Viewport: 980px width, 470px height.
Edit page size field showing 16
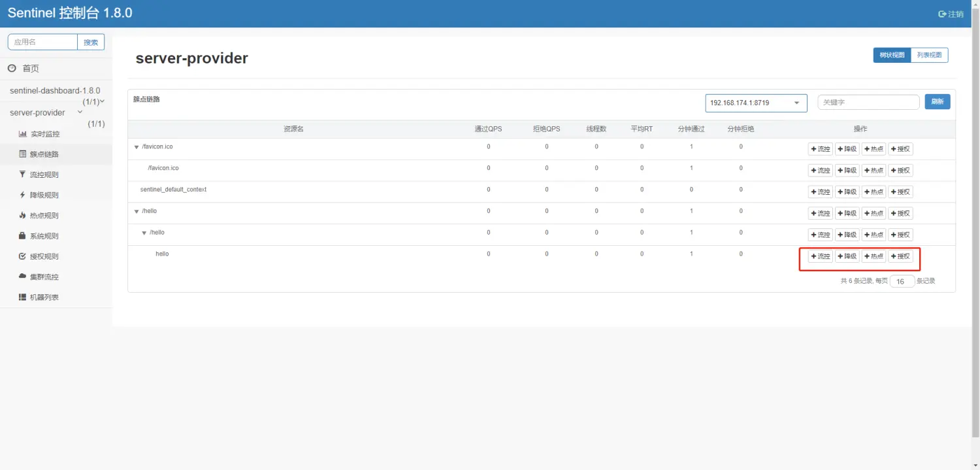tap(902, 281)
